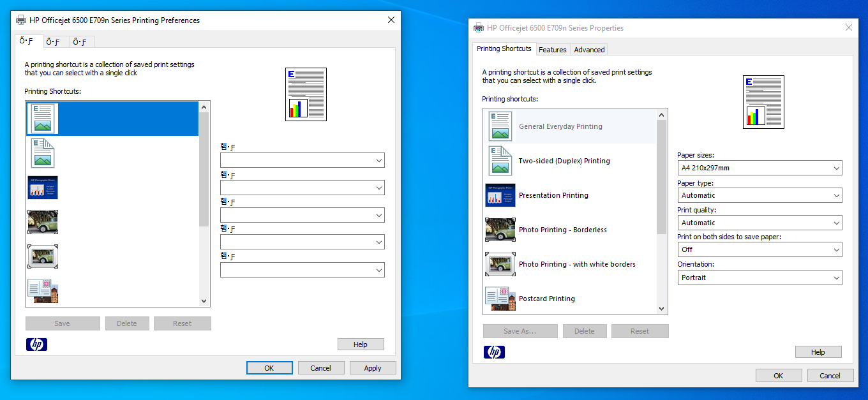Switch to the Printing Shortcuts tab in Properties

click(x=504, y=48)
